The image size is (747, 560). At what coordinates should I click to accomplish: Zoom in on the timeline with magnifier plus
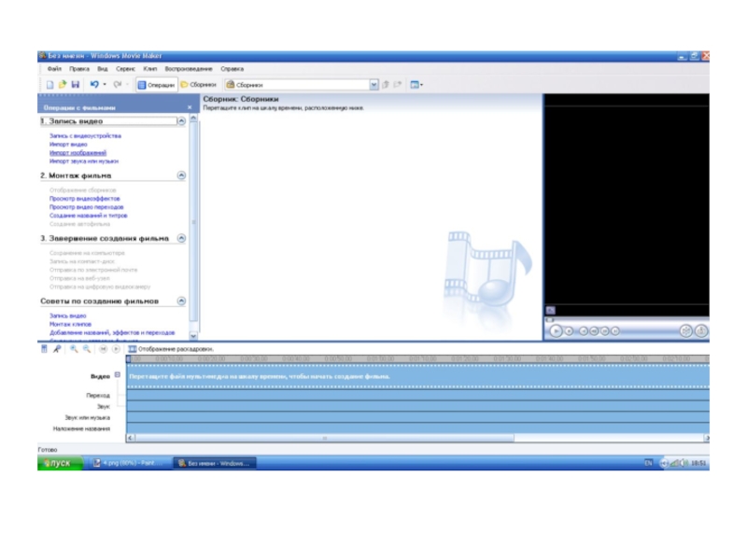pyautogui.click(x=74, y=348)
